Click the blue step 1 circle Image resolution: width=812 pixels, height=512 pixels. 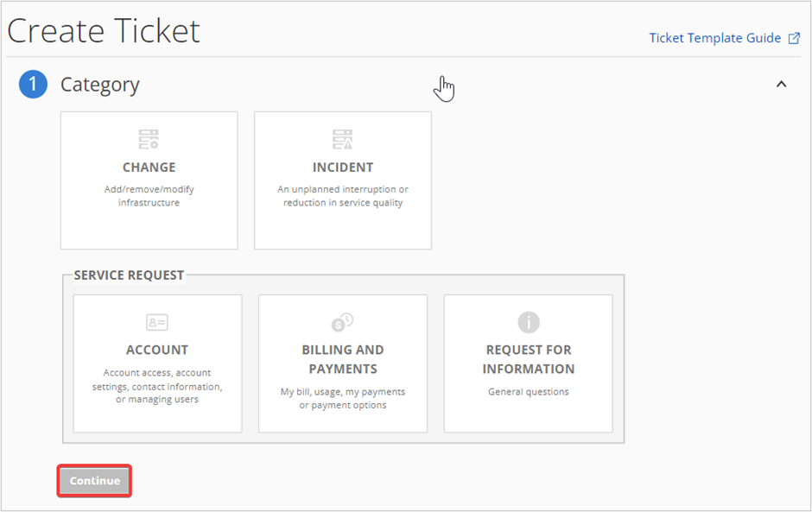pyautogui.click(x=33, y=84)
